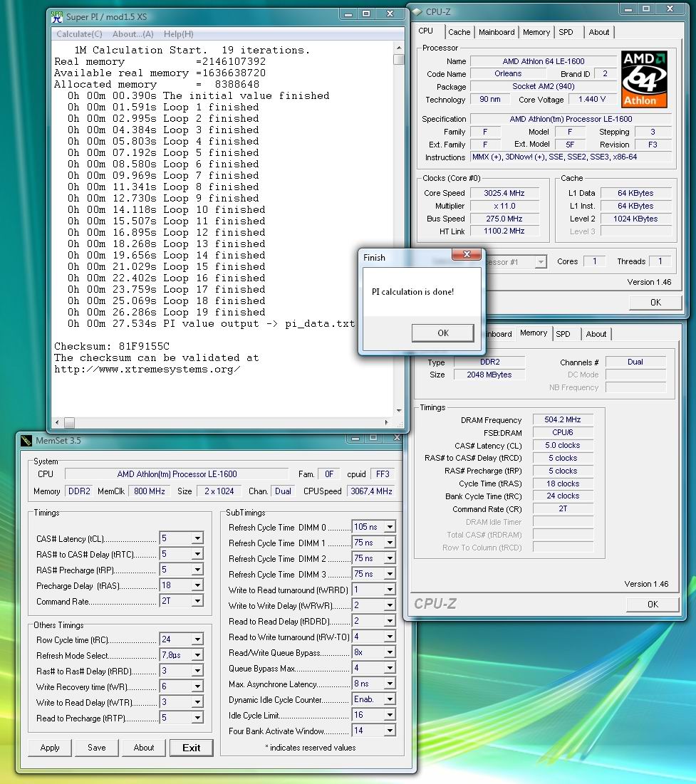Expand the Command Rate dropdown in MemSet
The image size is (696, 784).
pos(197,601)
